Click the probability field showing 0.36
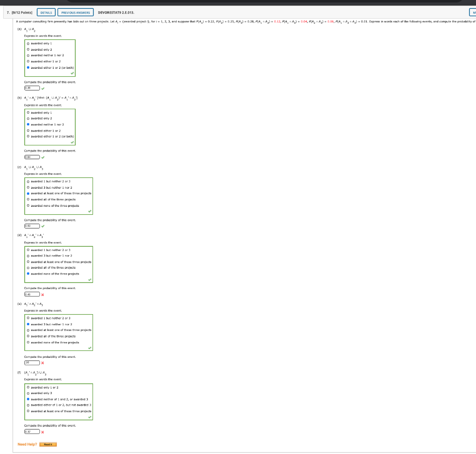The image size is (476, 454). click(x=31, y=87)
